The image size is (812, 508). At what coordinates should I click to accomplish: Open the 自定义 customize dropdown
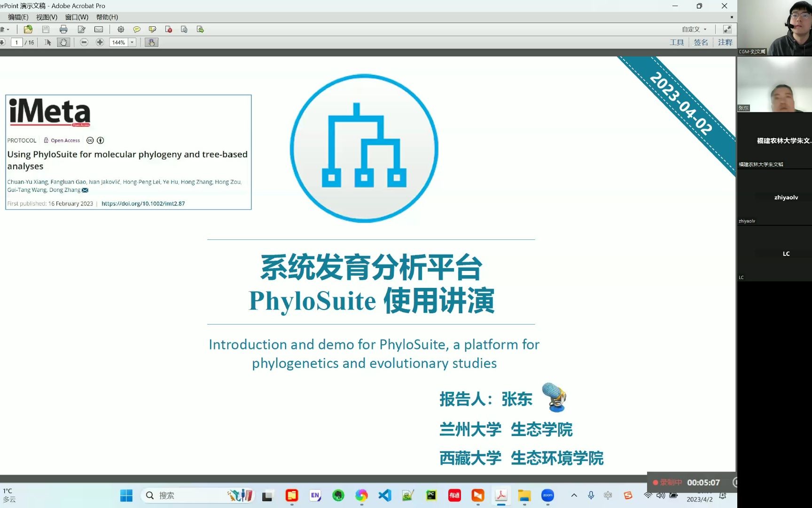695,29
